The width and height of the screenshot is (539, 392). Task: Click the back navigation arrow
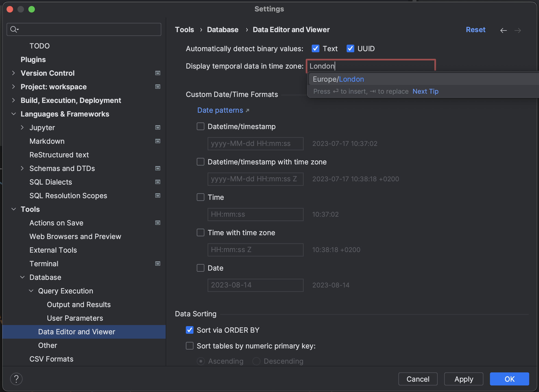[503, 30]
